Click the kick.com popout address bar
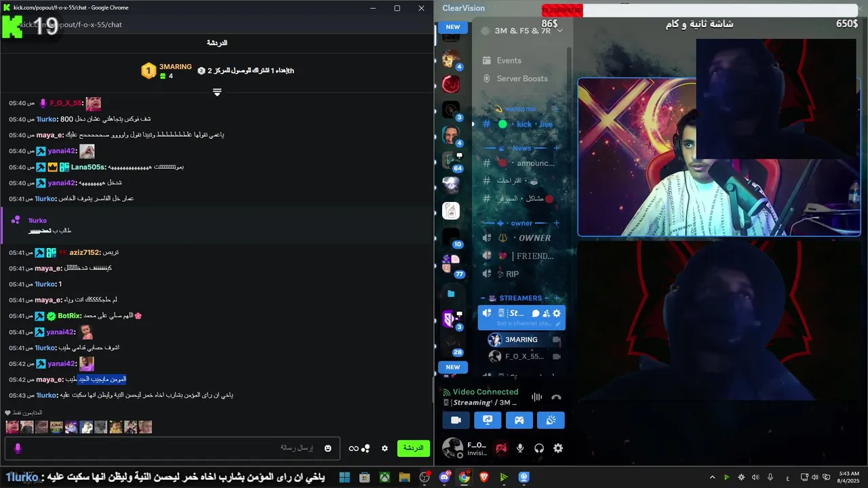 217,25
